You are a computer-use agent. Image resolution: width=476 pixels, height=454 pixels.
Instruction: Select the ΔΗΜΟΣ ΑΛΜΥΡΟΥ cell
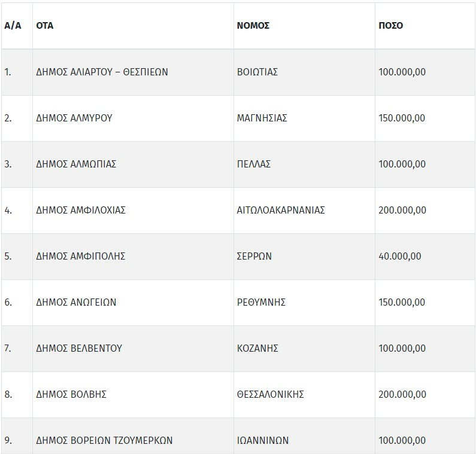[x=74, y=118]
